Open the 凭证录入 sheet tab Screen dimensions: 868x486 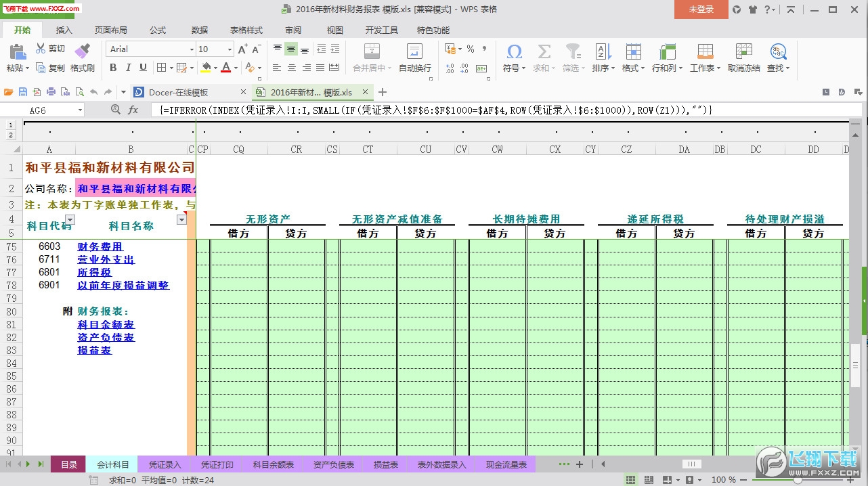coord(165,464)
